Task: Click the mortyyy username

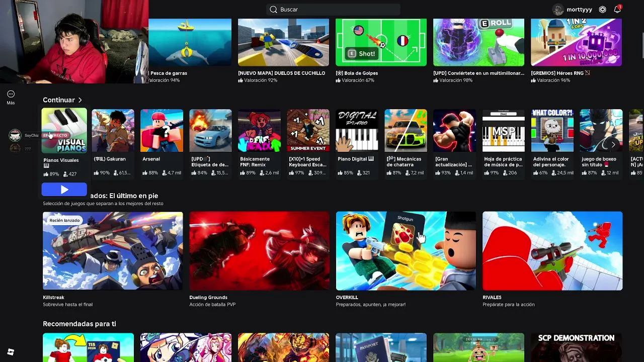Action: click(x=579, y=10)
